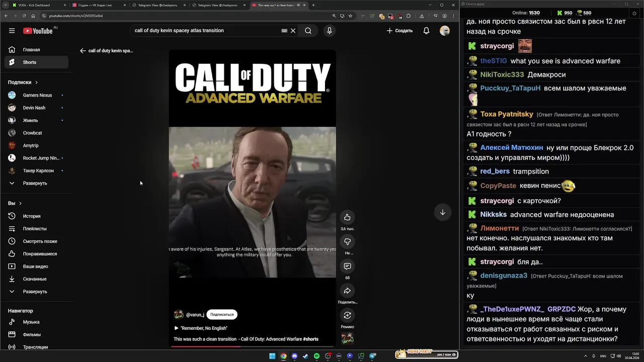Viewport: 644px width, 362px height.
Task: Submit search with the magnifier button
Action: 308,31
